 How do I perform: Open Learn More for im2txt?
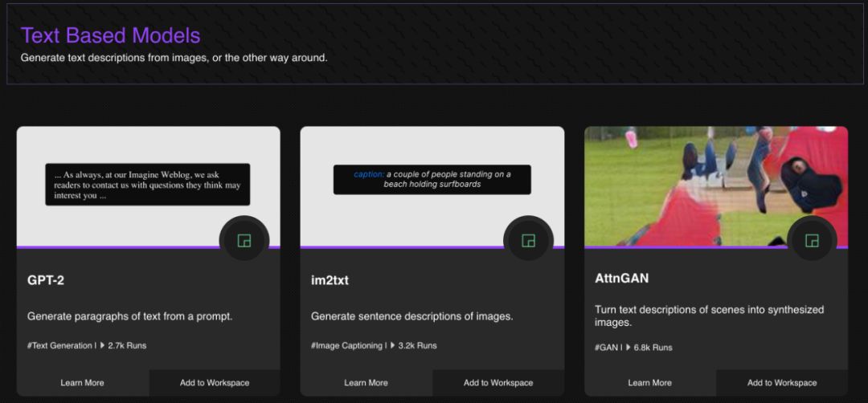(366, 383)
